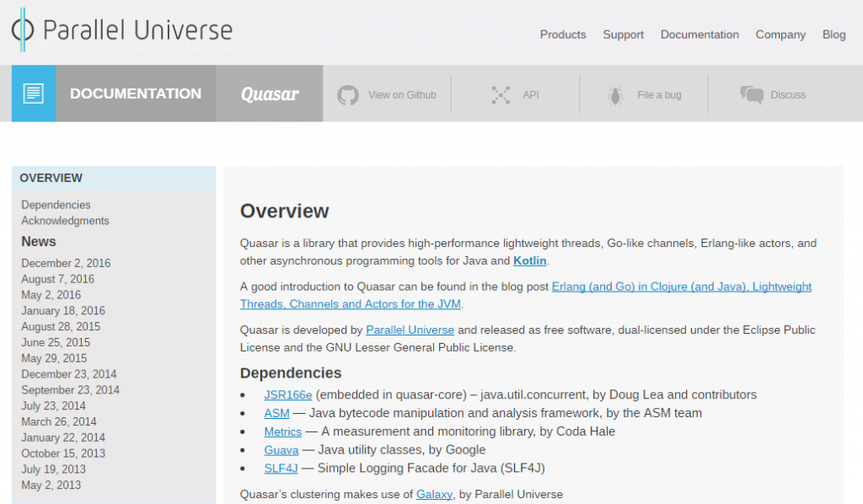Open the JSR166e dependency link

pyautogui.click(x=288, y=395)
